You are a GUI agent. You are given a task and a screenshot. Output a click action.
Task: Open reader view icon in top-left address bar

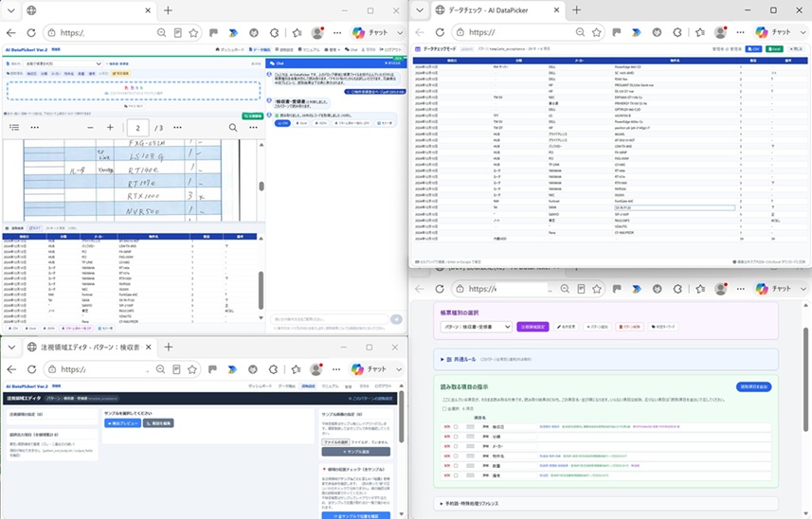point(177,32)
